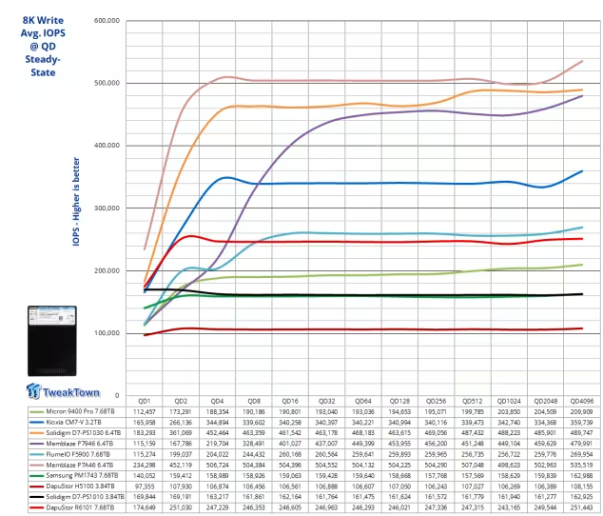
Task: Click Memblaze P7A46 QD4096 value 535,519
Action: coord(582,465)
